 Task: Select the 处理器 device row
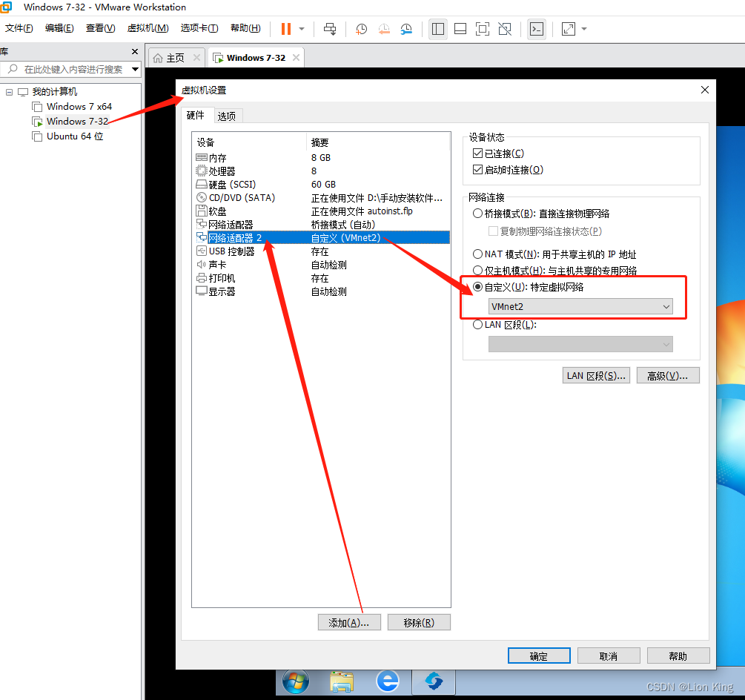[x=321, y=171]
